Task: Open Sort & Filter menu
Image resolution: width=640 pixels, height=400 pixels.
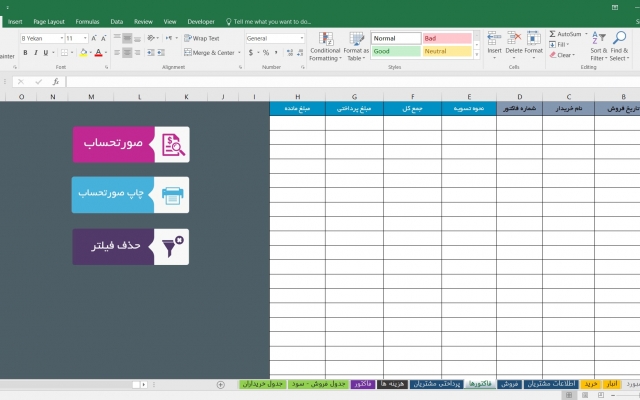Action: point(599,47)
